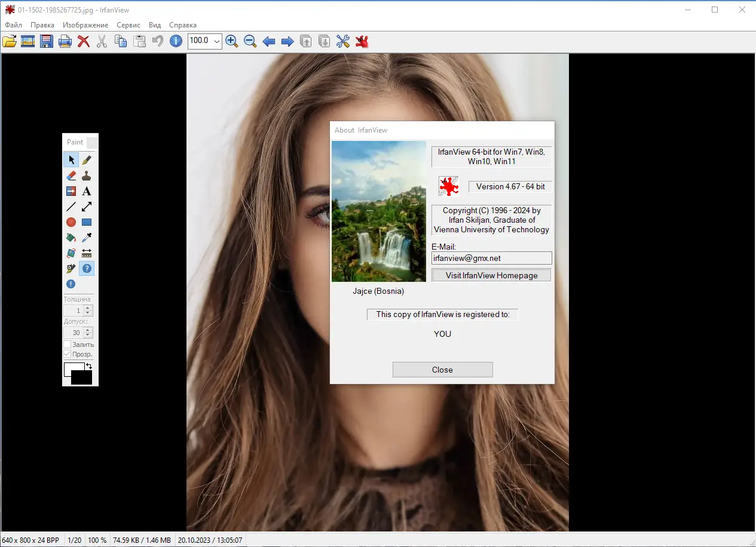The height and width of the screenshot is (547, 756).
Task: Toggle the Залить fill checkbox
Action: [68, 345]
